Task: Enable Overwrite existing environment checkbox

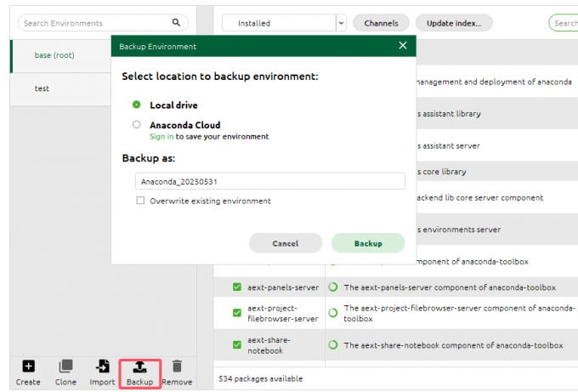Action: tap(141, 201)
